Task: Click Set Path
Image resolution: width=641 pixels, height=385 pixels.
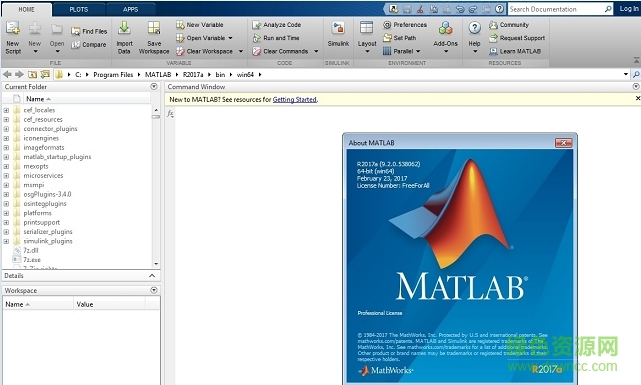Action: coord(399,38)
